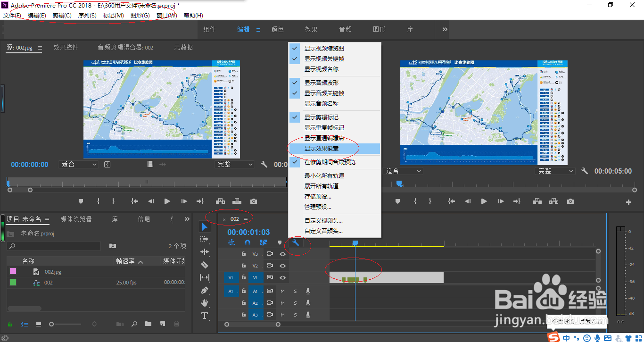Activate the Hand tool
Image resolution: width=644 pixels, height=342 pixels.
tap(205, 303)
